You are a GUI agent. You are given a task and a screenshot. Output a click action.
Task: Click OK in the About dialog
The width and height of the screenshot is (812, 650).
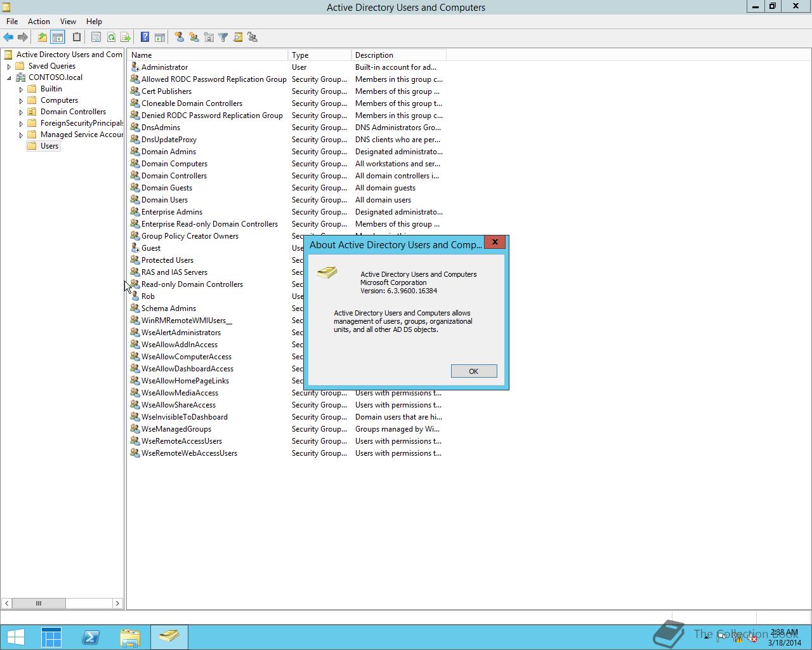(x=474, y=371)
